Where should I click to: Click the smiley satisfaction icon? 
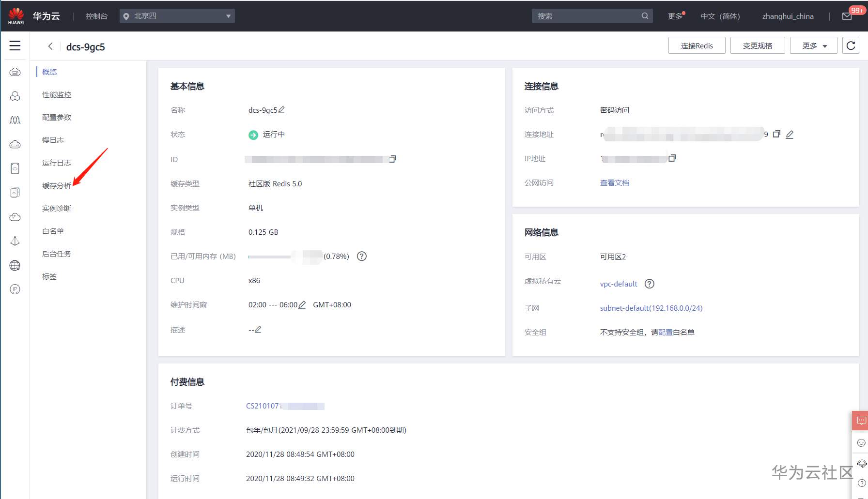[x=861, y=443]
